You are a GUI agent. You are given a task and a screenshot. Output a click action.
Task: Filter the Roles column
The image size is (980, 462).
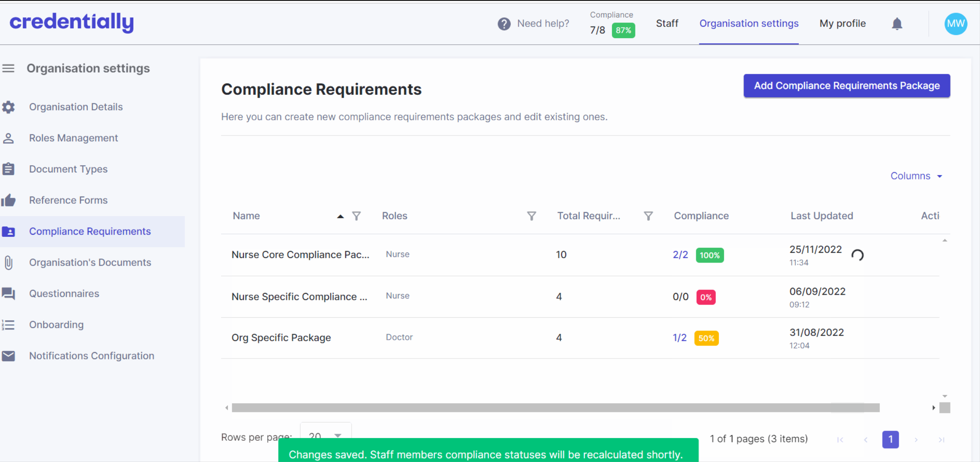click(x=532, y=216)
